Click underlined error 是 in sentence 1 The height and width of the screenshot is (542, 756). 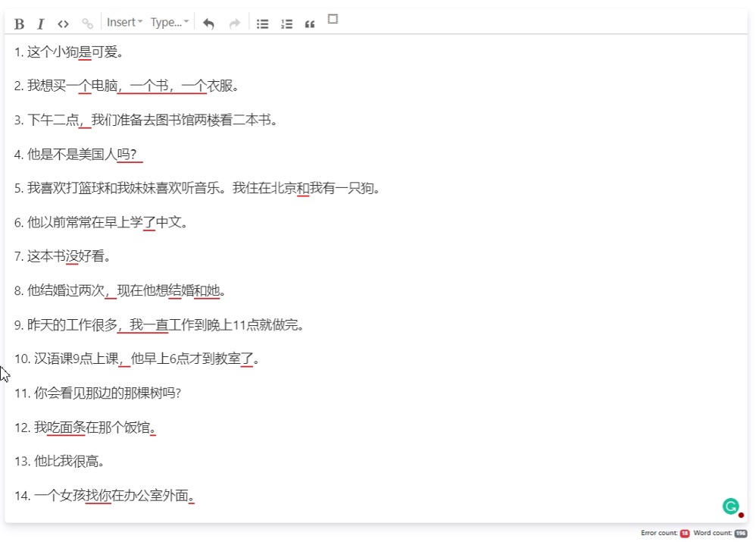(85, 52)
